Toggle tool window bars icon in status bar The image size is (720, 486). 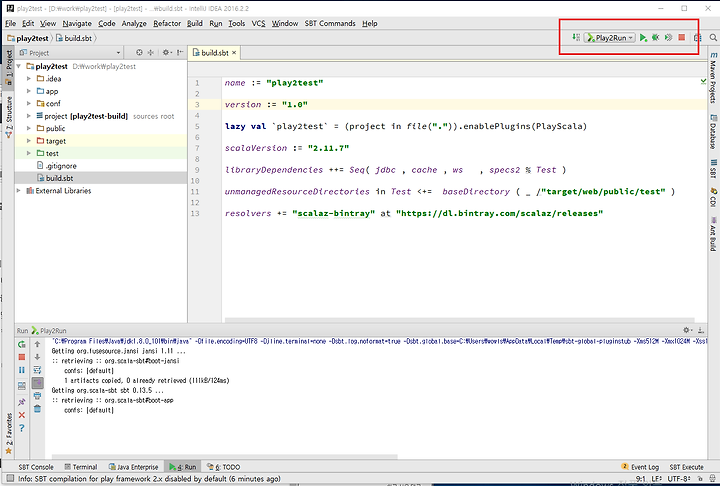pyautogui.click(x=10, y=478)
